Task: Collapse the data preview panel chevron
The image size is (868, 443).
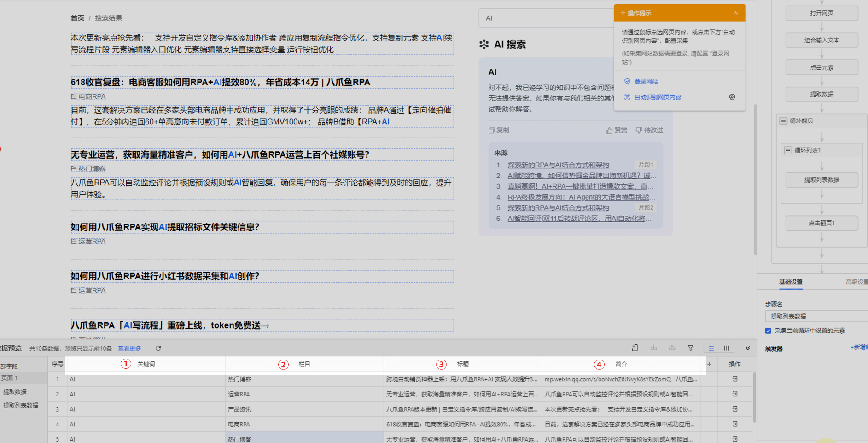Action: point(748,348)
